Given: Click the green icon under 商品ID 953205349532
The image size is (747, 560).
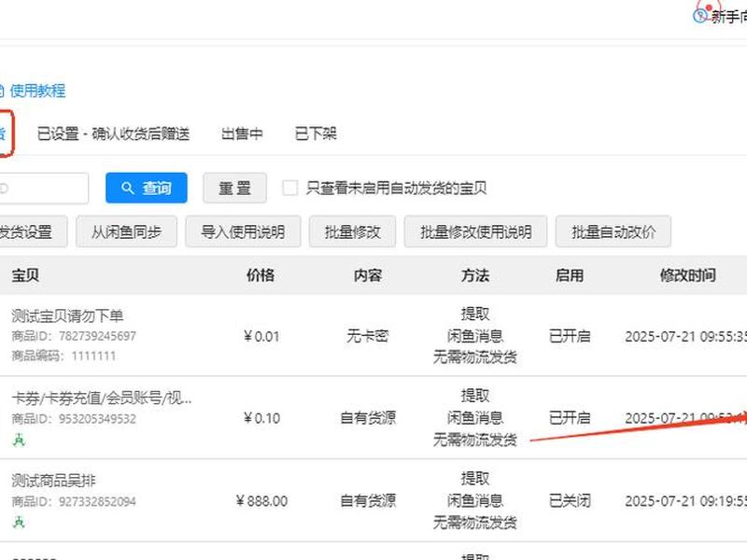Looking at the screenshot, I should pos(19,441).
